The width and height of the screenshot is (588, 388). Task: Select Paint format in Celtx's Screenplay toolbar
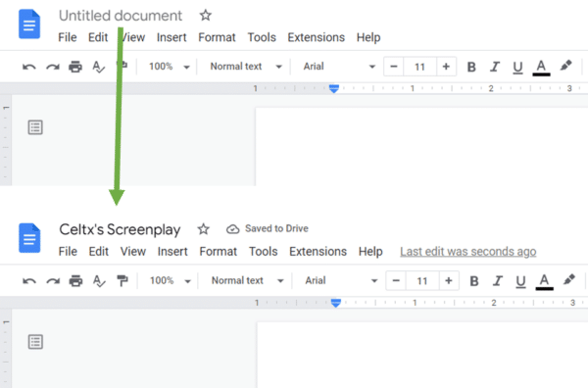(x=122, y=281)
